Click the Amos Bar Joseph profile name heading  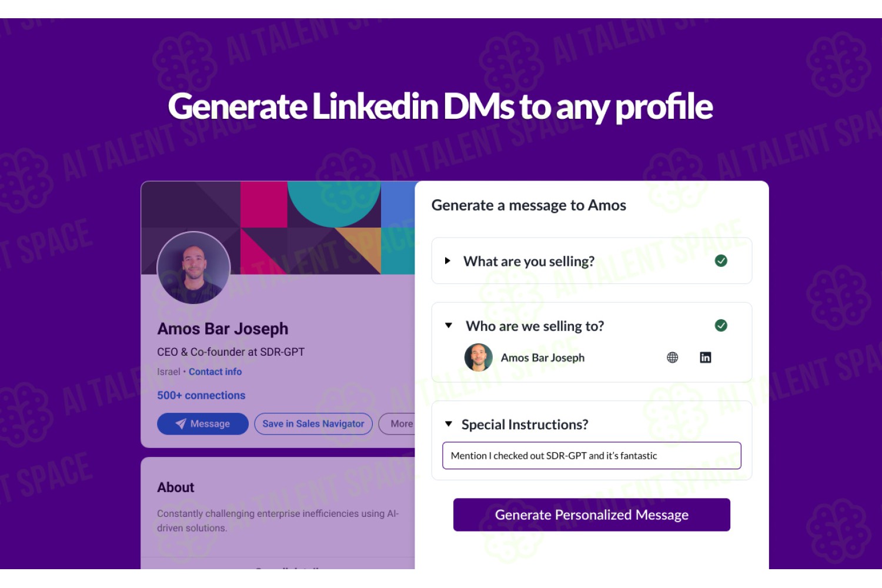[223, 329]
